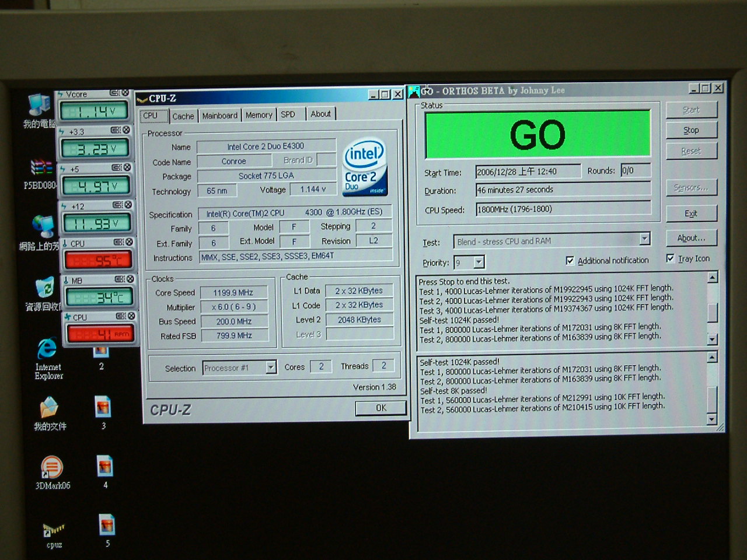747x560 pixels.
Task: Expand the Test type dropdown in ORTHOS
Action: [644, 238]
